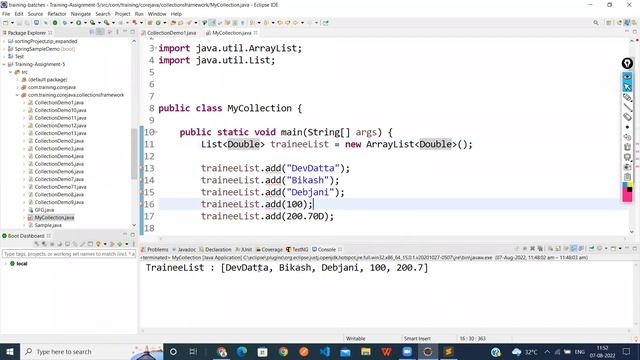The image size is (640, 360).
Task: Select the annotation pen tool
Action: 627,97
